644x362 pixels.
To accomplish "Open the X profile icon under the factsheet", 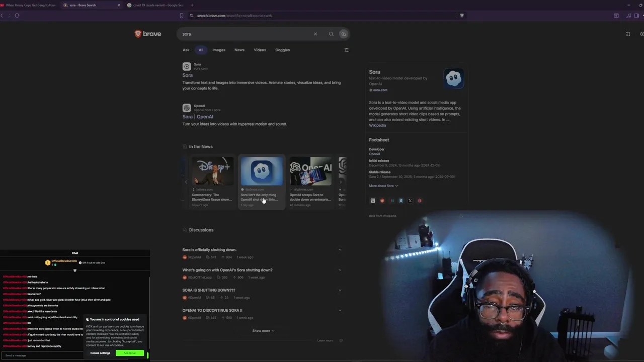I will 410,201.
